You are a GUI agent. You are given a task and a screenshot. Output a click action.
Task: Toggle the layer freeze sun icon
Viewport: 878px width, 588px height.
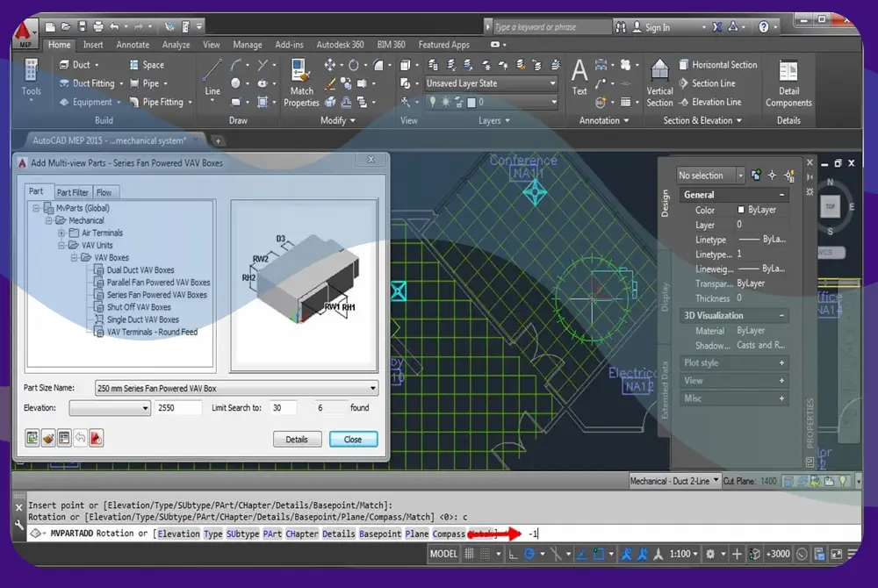445,102
